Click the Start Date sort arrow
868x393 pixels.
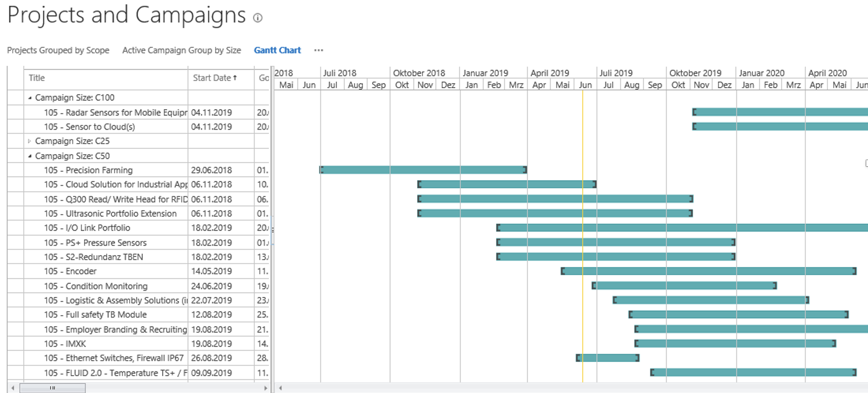235,77
